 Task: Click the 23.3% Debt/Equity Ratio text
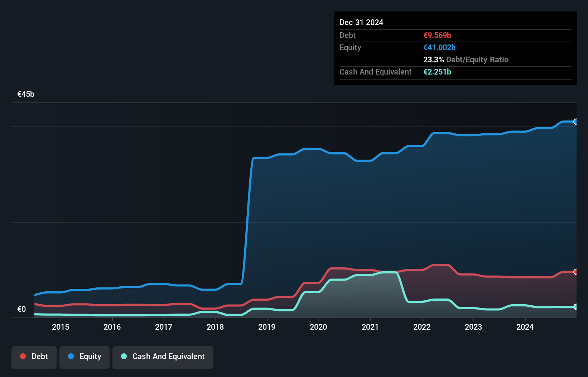tap(466, 60)
